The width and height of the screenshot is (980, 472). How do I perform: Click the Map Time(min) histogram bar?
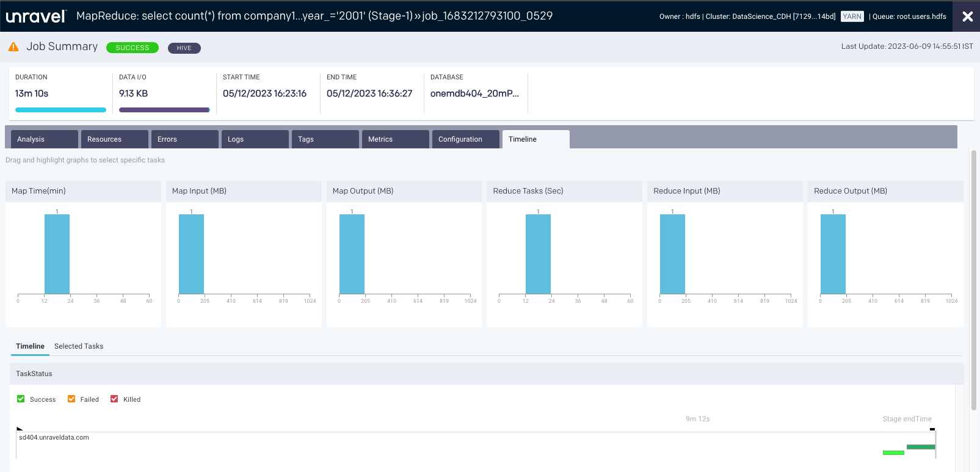57,254
